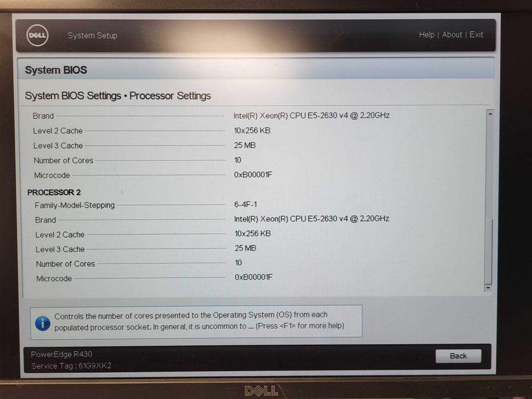Open the About link in the header
The height and width of the screenshot is (399, 532).
[x=452, y=35]
